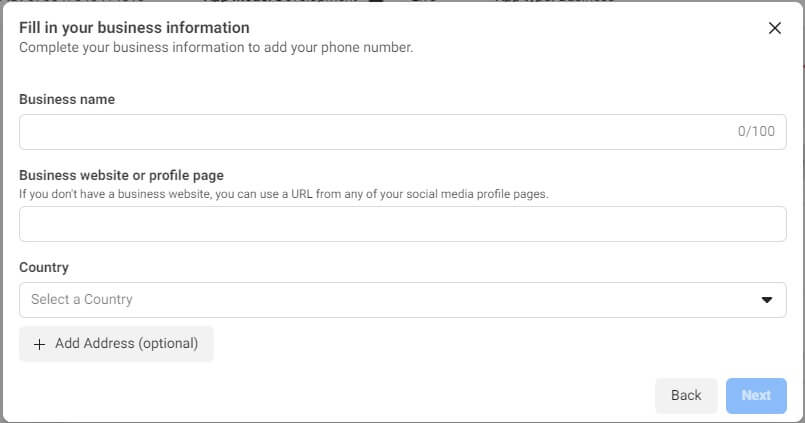Close the business information dialog
The height and width of the screenshot is (423, 805).
[x=775, y=28]
